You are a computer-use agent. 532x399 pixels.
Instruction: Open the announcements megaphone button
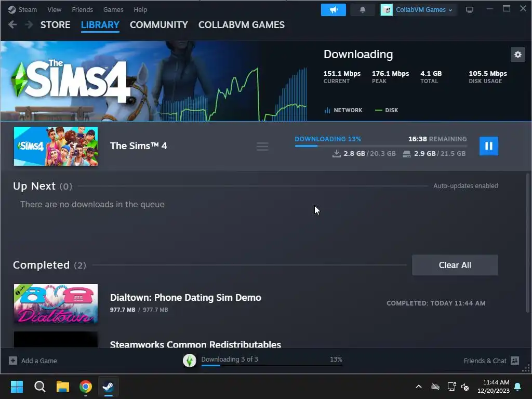pos(333,10)
